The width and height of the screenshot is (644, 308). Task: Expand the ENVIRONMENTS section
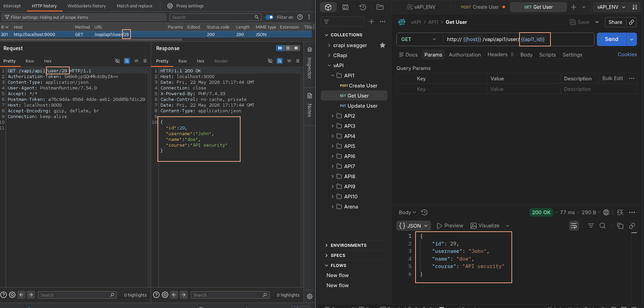point(326,245)
